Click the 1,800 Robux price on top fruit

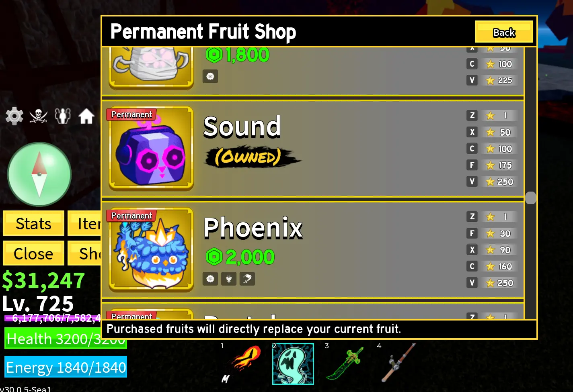click(238, 55)
